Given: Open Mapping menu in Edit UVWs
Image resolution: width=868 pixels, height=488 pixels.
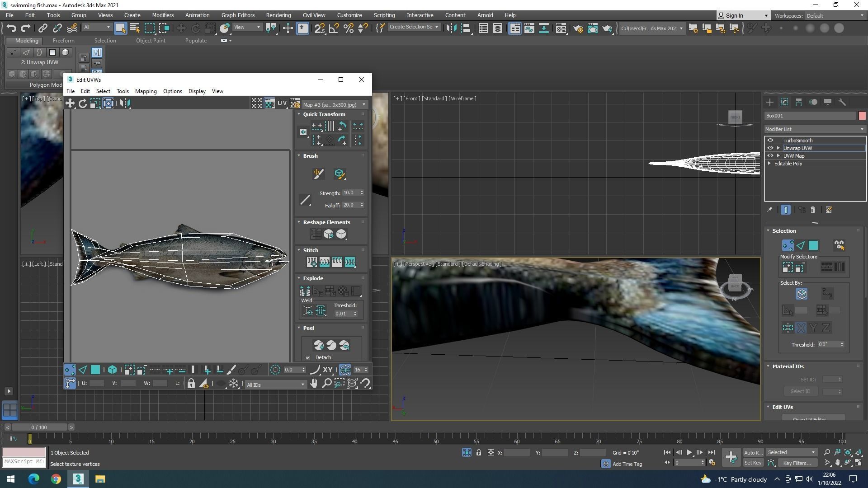Looking at the screenshot, I should point(146,91).
